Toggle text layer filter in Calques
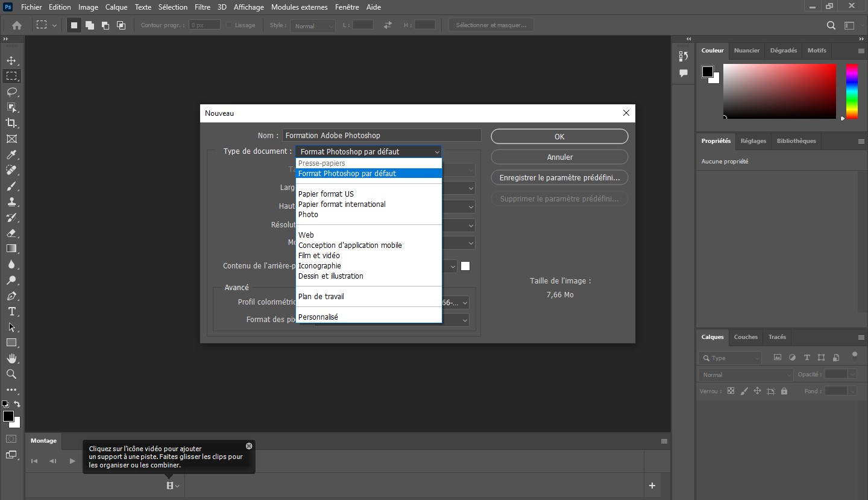Image resolution: width=868 pixels, height=500 pixels. [807, 358]
